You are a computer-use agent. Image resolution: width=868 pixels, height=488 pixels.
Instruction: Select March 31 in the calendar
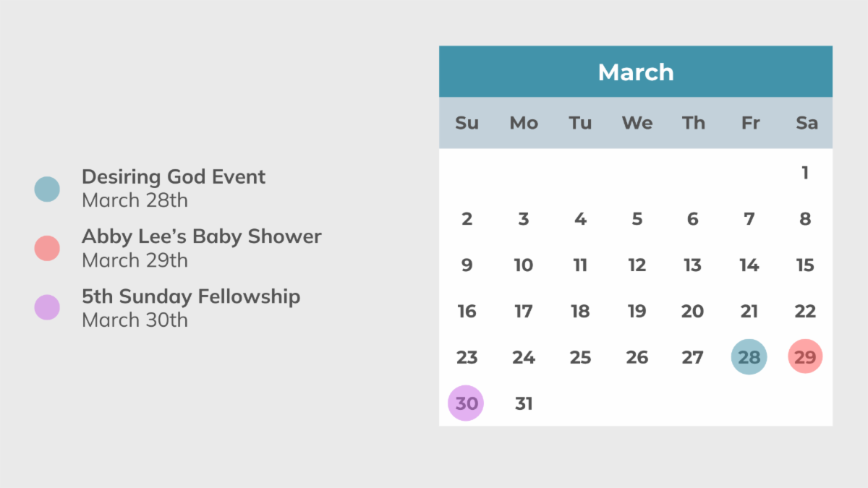pos(524,403)
